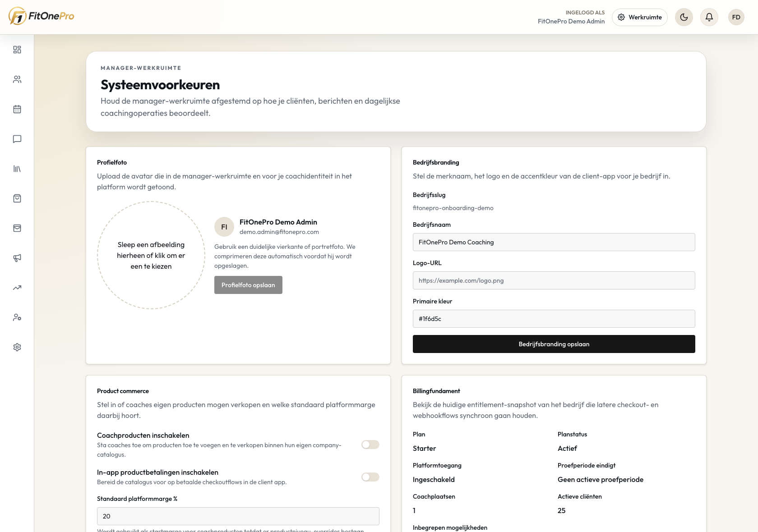
Task: Click Geen actieve proefperiode text
Action: tap(601, 480)
